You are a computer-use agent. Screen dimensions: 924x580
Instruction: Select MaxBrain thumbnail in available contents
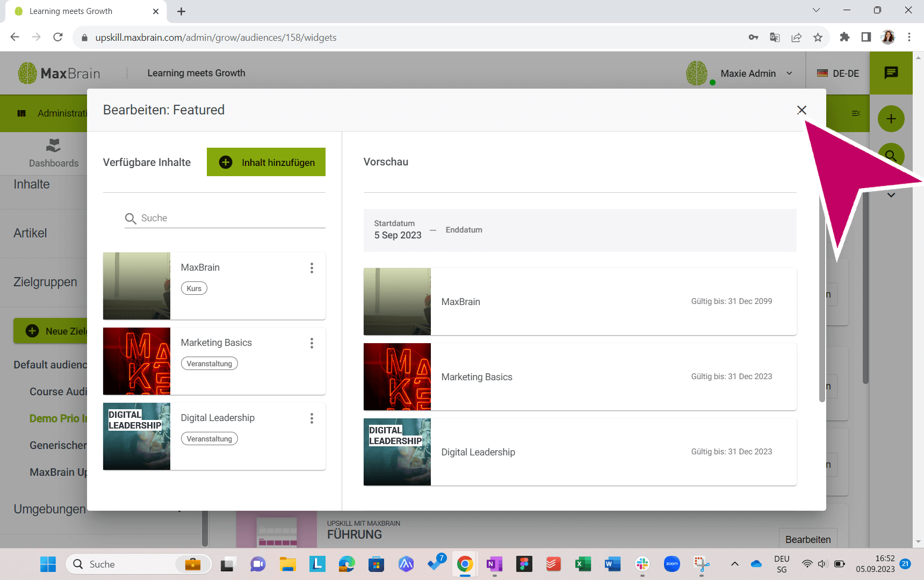[136, 286]
